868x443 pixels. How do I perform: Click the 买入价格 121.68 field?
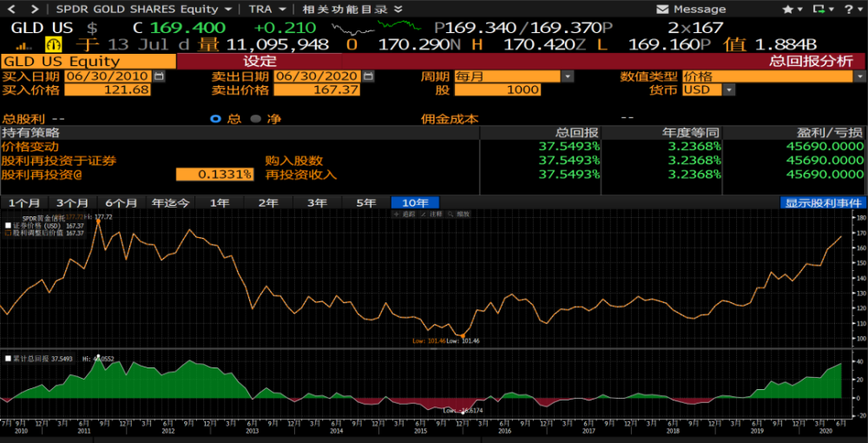[x=108, y=89]
